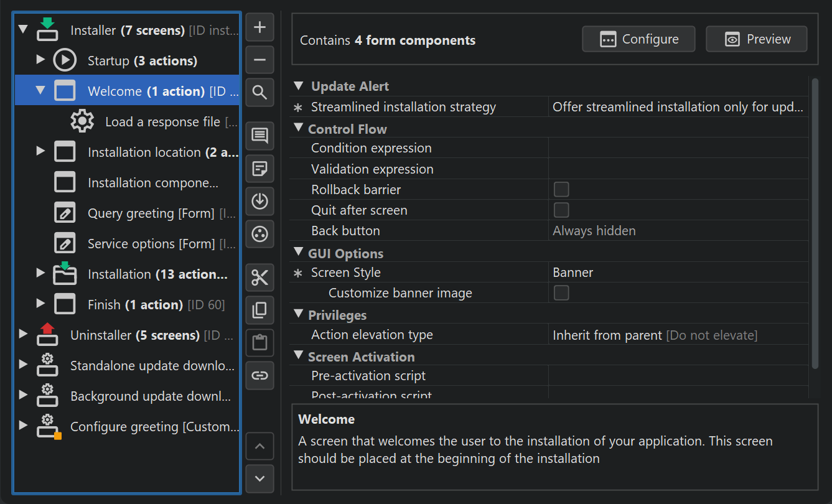Screen dimensions: 832x504
Task: Click the clipboard paste icon
Action: (260, 342)
